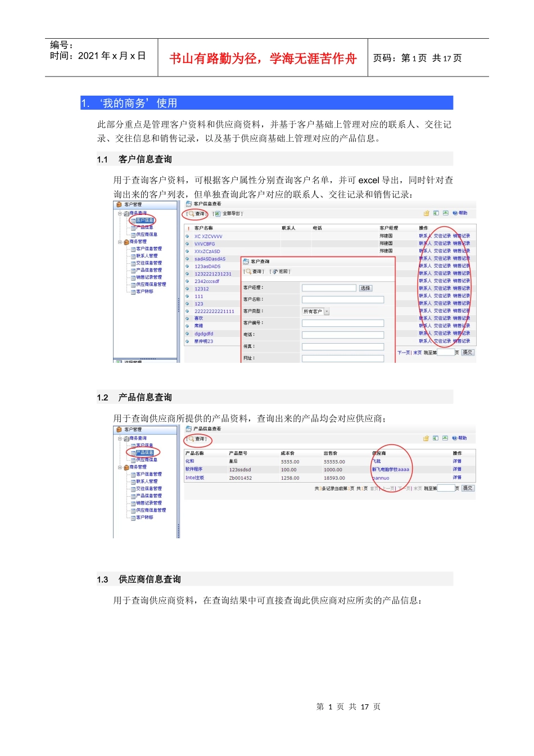Open supplier 飞航 link
The width and height of the screenshot is (534, 756).
(x=377, y=461)
